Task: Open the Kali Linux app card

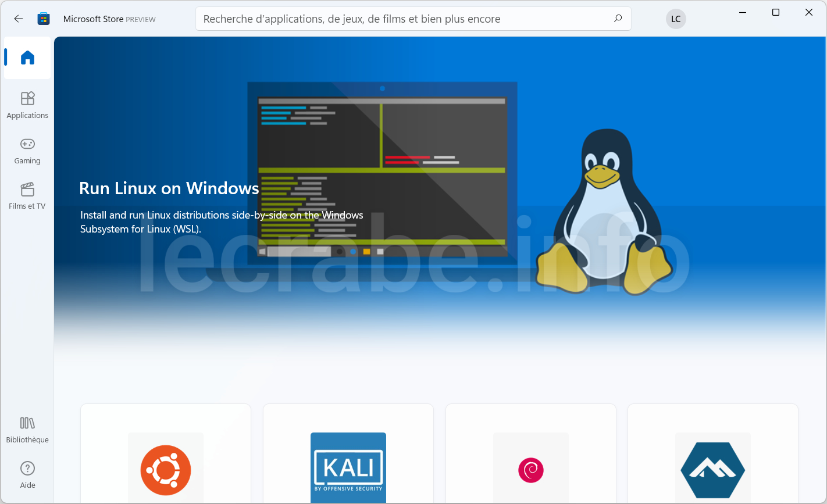Action: pos(348,454)
